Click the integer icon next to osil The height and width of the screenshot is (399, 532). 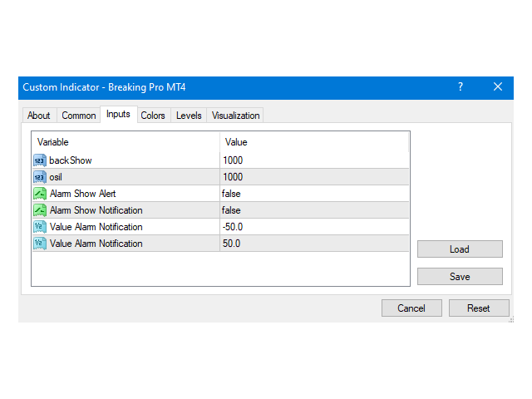40,176
